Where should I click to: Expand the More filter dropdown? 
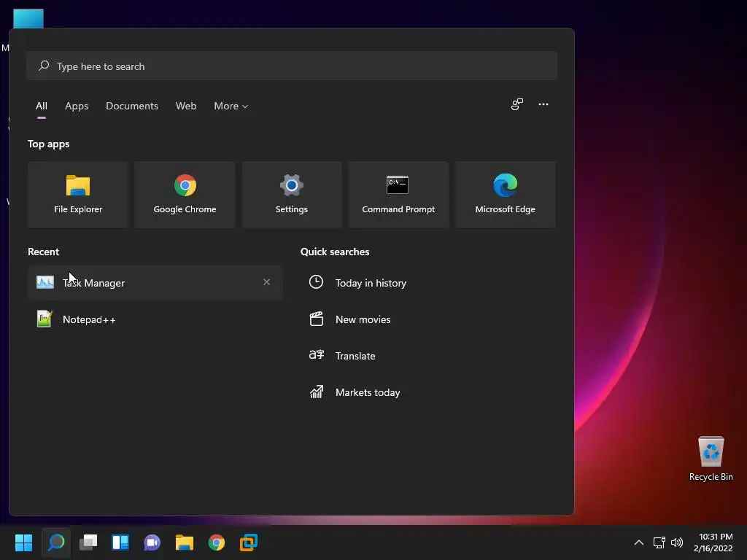point(231,106)
